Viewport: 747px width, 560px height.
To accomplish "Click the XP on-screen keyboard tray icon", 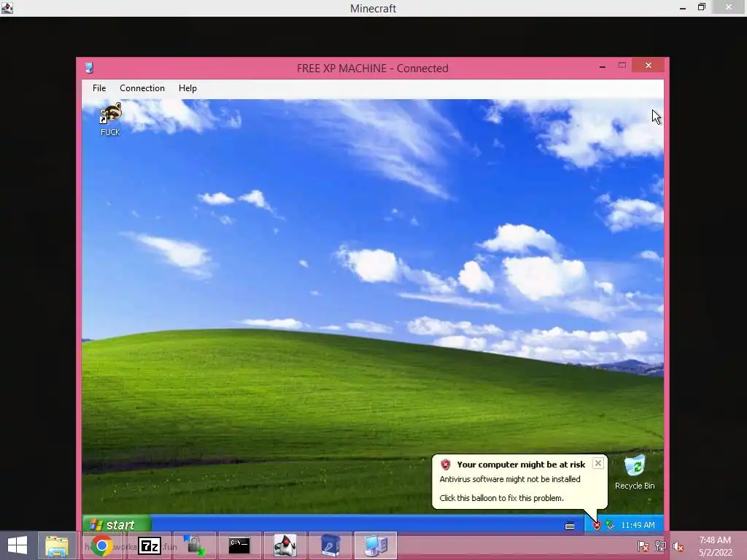I will pos(570,526).
